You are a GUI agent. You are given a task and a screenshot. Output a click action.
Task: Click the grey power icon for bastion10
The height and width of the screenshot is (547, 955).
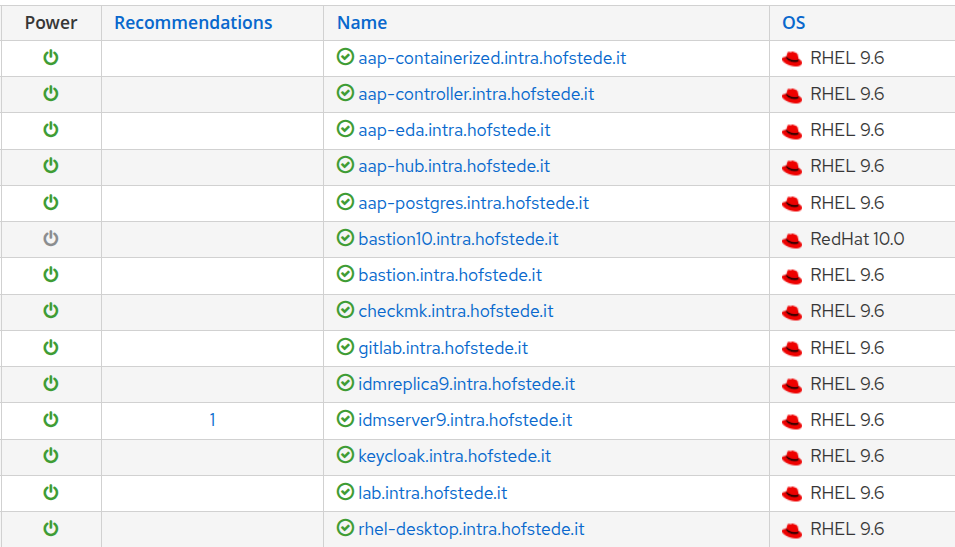(x=51, y=239)
